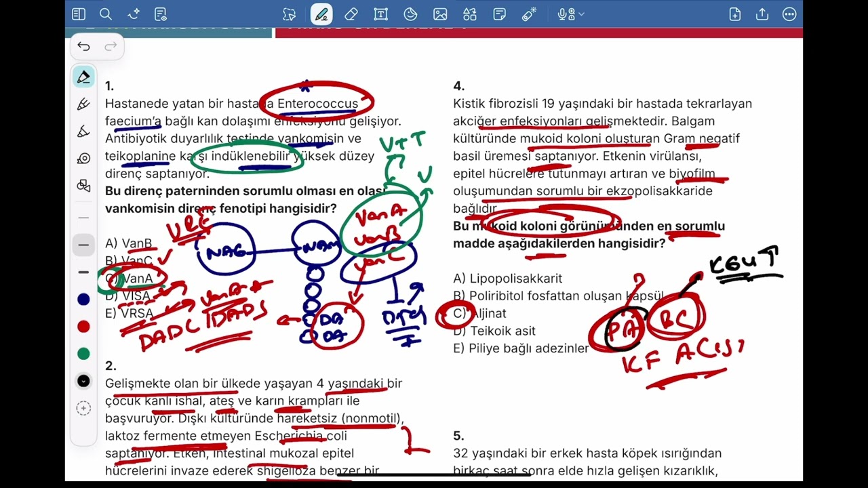
Task: Select the Text box tool
Action: 380,14
